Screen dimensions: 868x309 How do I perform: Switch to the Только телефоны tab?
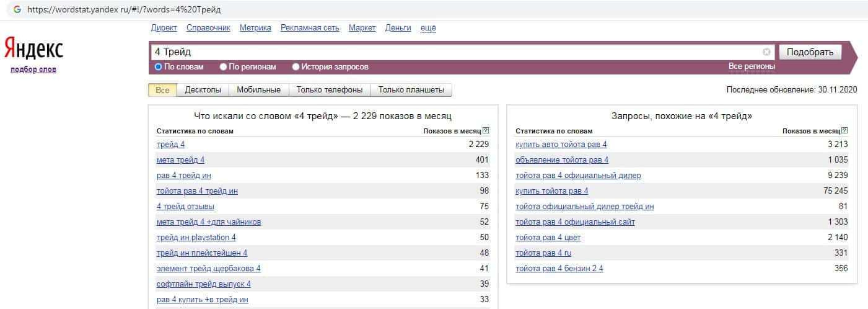click(x=329, y=90)
